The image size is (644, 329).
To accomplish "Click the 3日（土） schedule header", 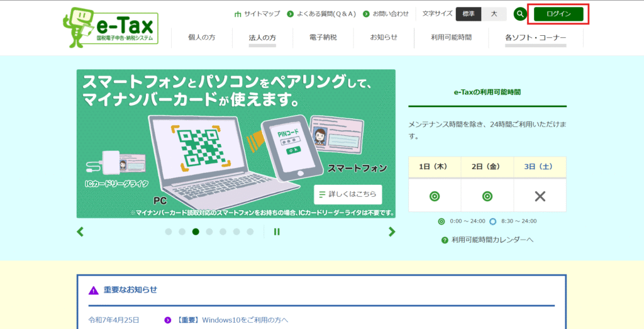I will 540,167.
